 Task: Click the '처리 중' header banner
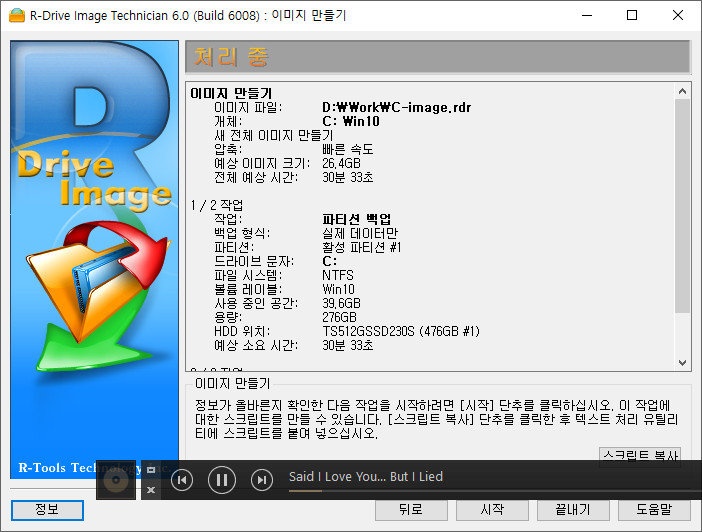437,57
